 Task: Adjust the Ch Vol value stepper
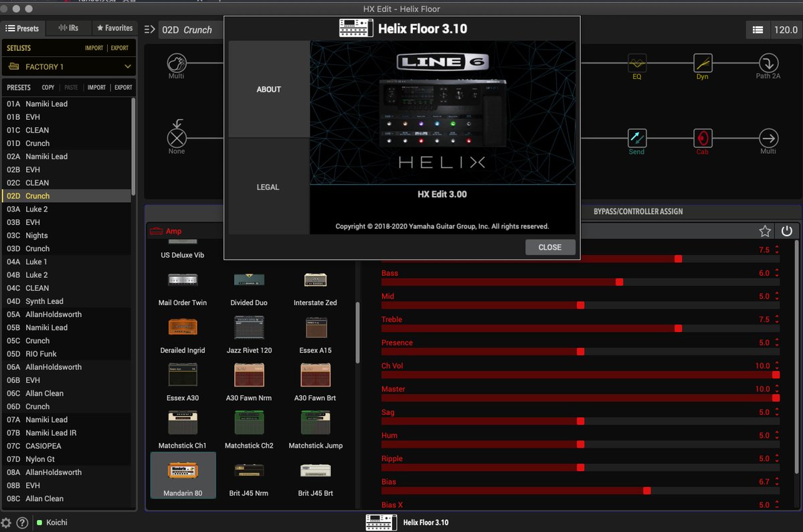pos(777,366)
